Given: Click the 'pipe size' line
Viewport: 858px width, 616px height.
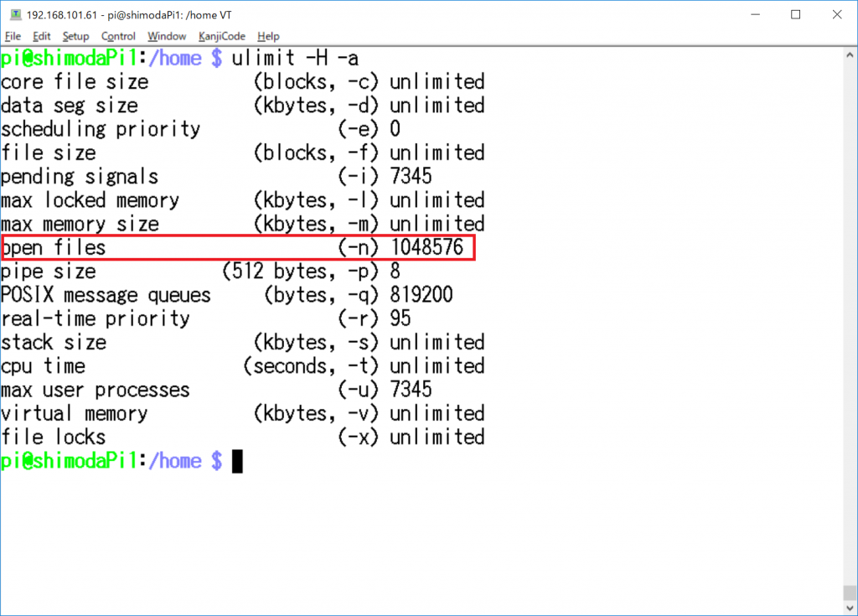Looking at the screenshot, I should pos(201,272).
